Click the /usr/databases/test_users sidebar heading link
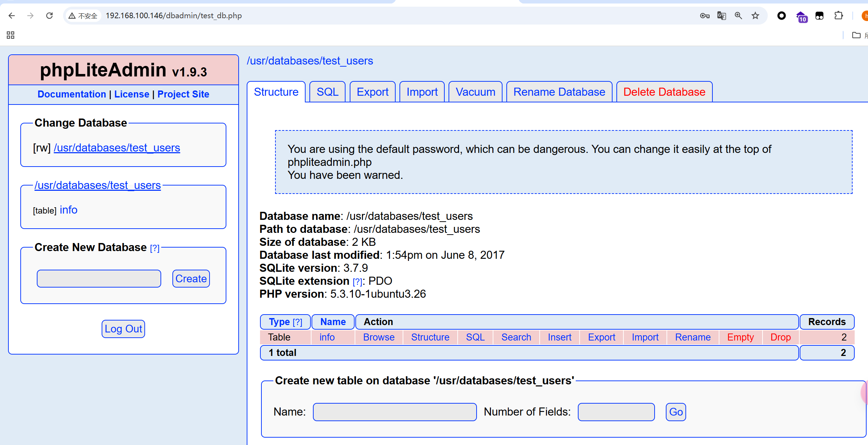This screenshot has width=868, height=445. click(x=98, y=185)
